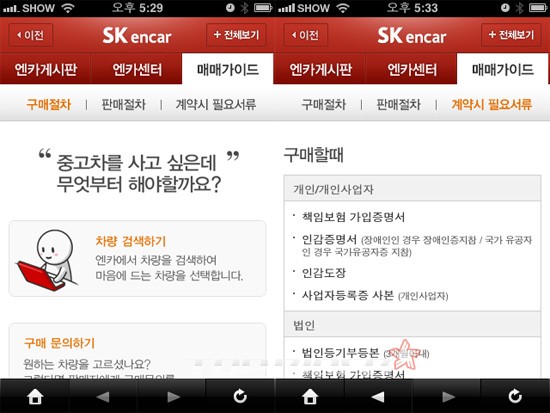Expand + 전체보기 menu on left screen
550x413 pixels.
(236, 35)
